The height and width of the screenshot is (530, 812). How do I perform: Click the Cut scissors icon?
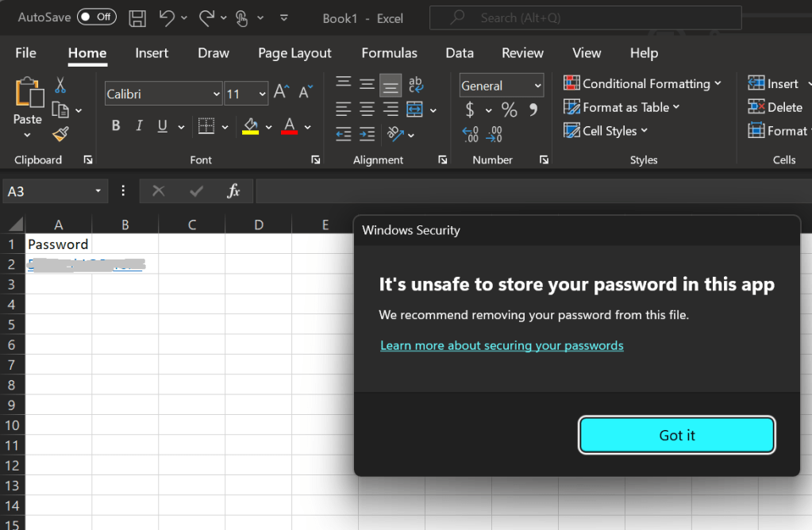60,85
